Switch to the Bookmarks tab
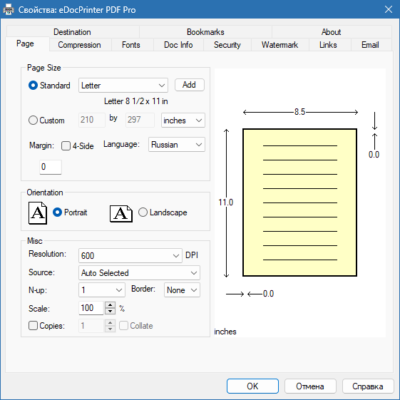 pos(205,32)
